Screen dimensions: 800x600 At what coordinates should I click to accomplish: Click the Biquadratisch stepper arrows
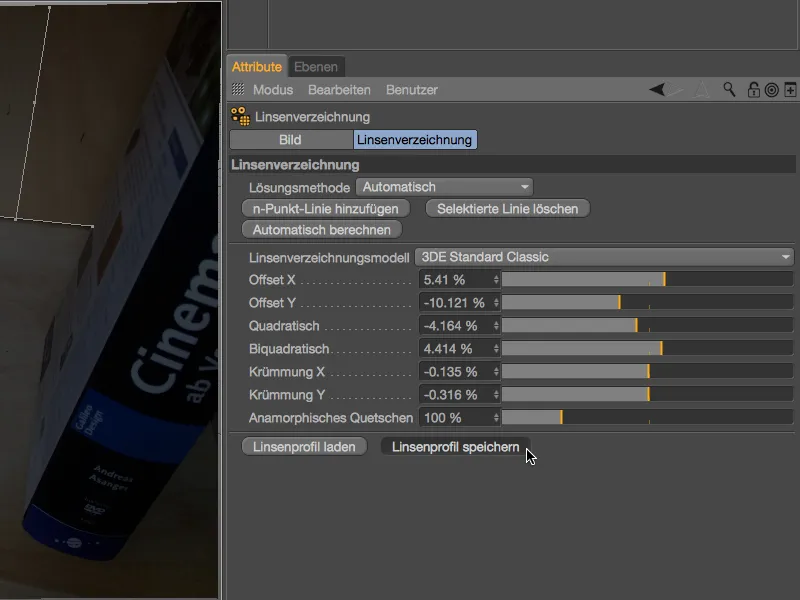click(496, 348)
